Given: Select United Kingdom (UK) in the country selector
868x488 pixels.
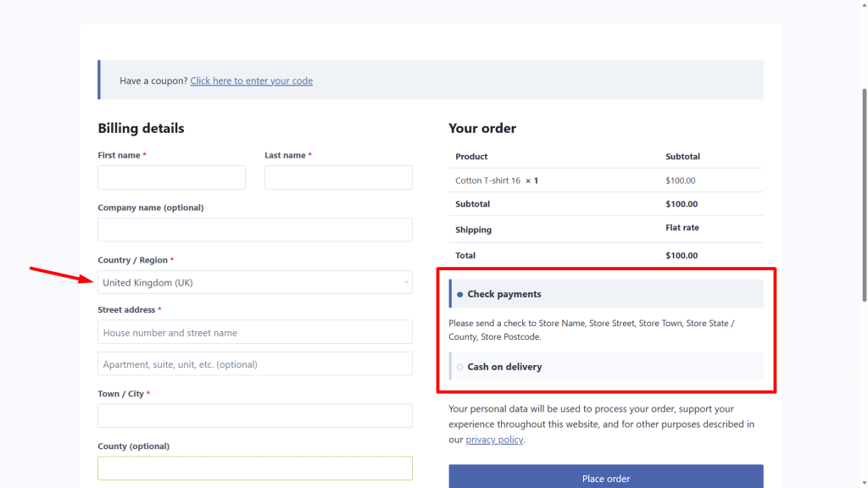Looking at the screenshot, I should pos(254,282).
